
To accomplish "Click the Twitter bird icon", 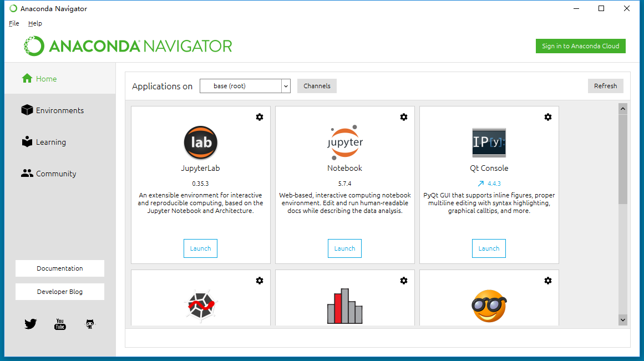I will [x=31, y=324].
